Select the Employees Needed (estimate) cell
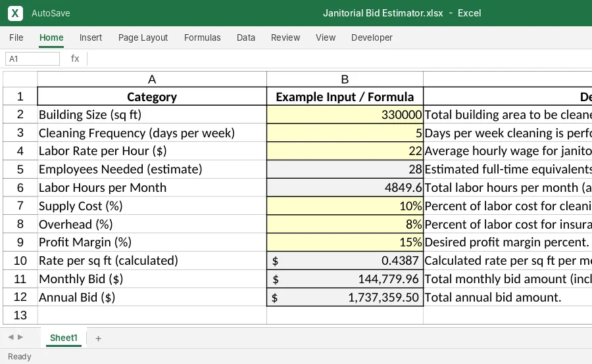 click(x=152, y=170)
